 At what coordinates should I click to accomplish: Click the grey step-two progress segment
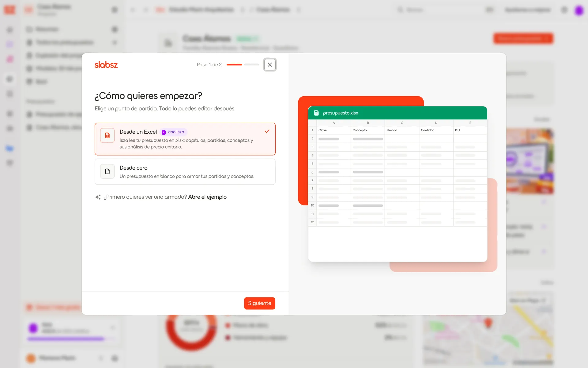point(251,65)
